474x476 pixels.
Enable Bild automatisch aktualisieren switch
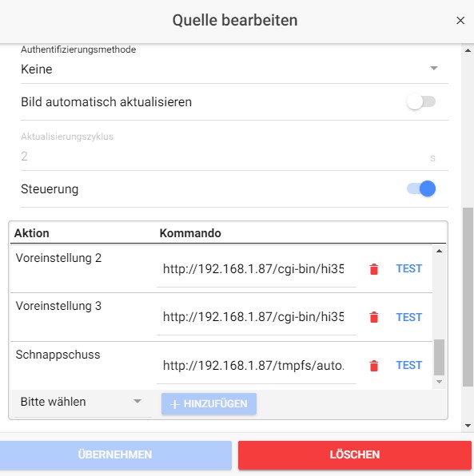pyautogui.click(x=420, y=102)
